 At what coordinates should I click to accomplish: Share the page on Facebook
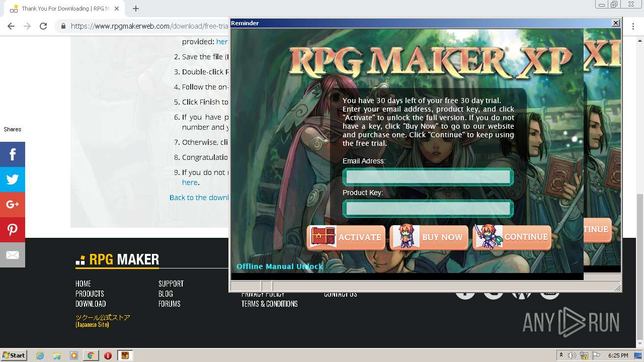[13, 154]
